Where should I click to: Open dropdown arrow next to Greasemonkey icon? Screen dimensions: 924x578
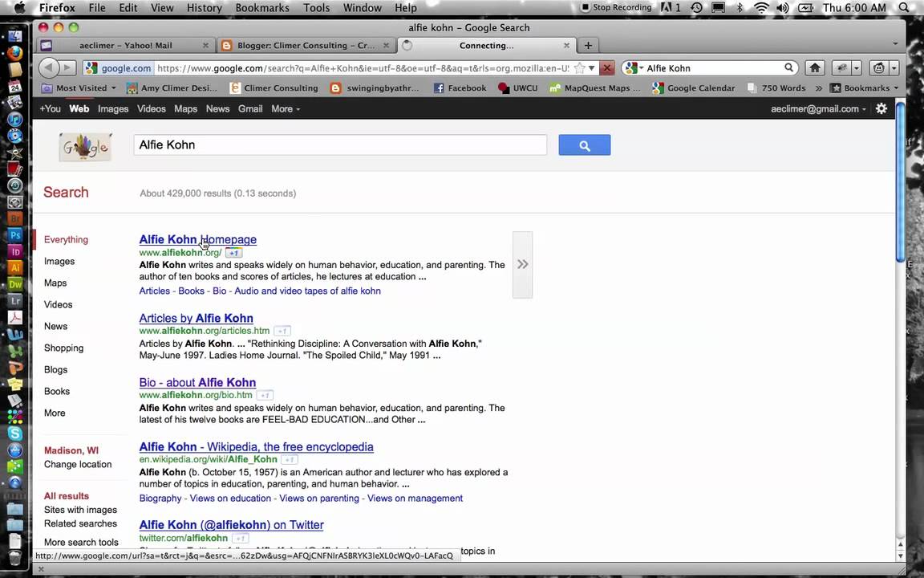(894, 67)
